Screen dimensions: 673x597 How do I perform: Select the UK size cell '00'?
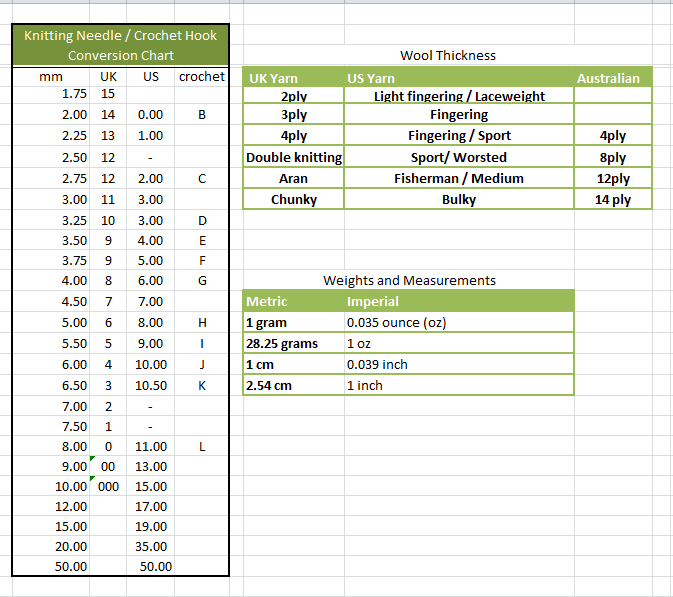pos(108,466)
